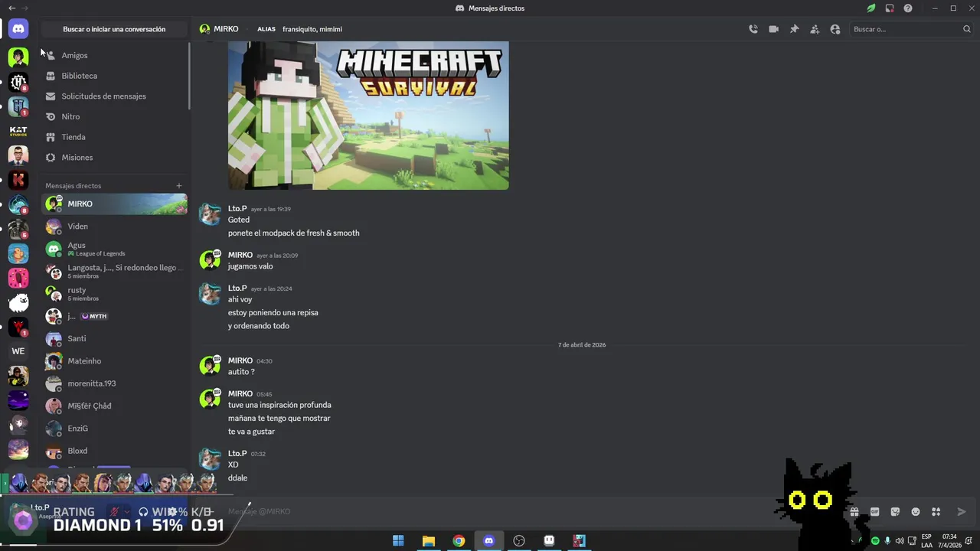
Task: Open the Agus conversation
Action: pyautogui.click(x=114, y=249)
